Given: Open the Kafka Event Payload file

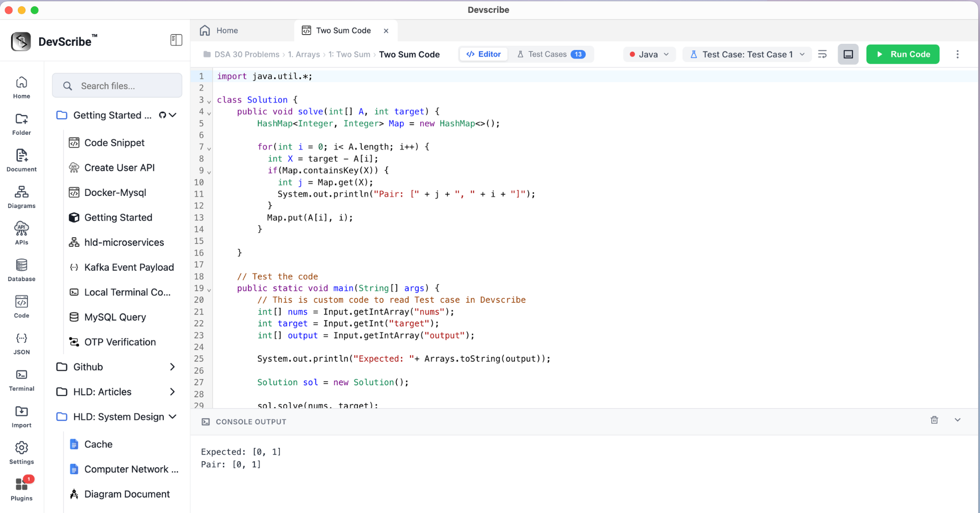Looking at the screenshot, I should tap(129, 268).
